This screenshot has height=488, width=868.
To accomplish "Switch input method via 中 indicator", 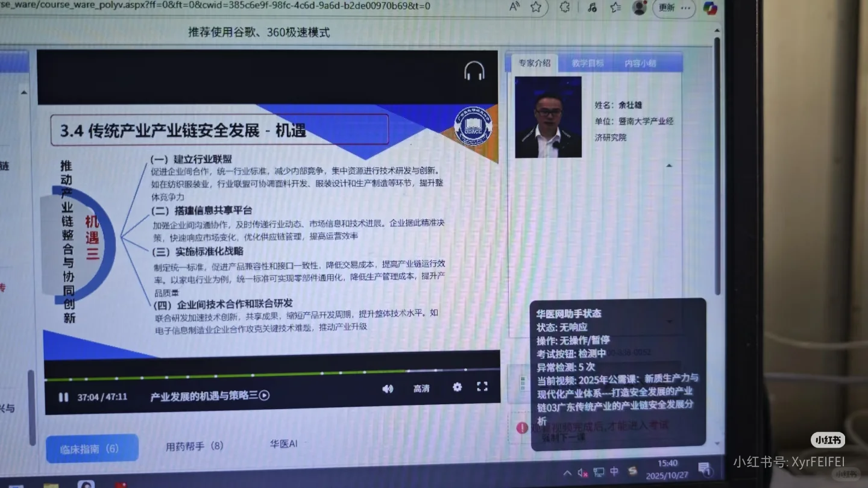I will [615, 472].
